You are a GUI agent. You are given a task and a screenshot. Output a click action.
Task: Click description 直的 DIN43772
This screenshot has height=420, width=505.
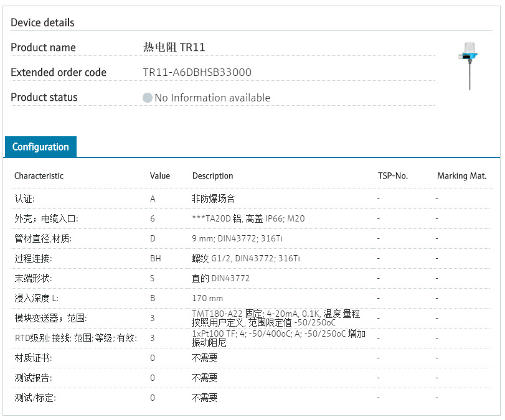pos(220,278)
